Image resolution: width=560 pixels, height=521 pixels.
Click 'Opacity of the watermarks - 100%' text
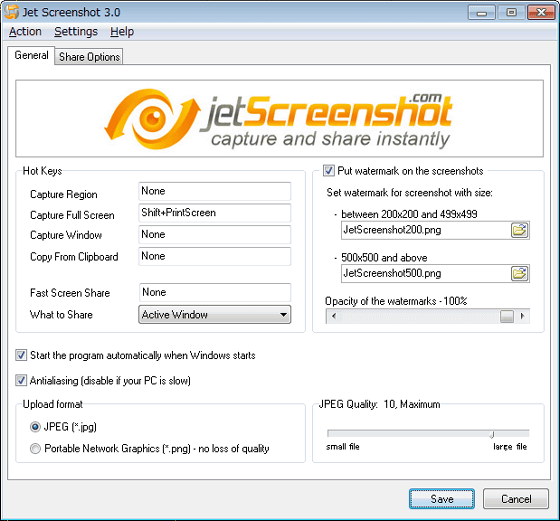coord(396,301)
